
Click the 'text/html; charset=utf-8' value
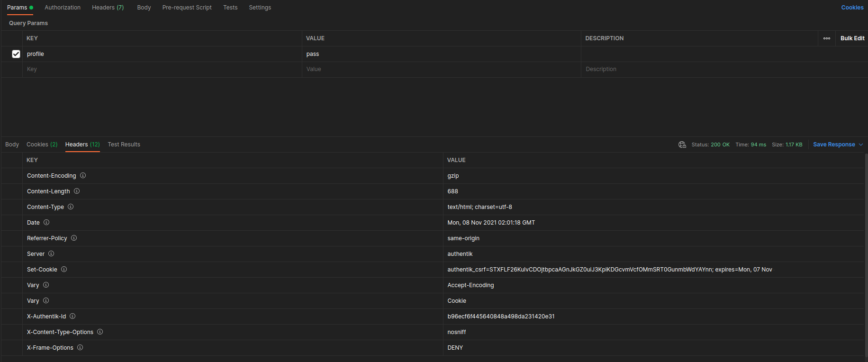(x=479, y=207)
